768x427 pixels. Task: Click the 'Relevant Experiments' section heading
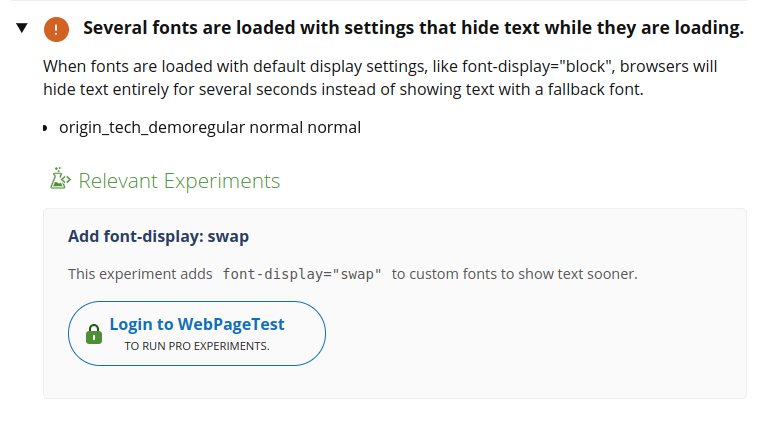pyautogui.click(x=179, y=181)
